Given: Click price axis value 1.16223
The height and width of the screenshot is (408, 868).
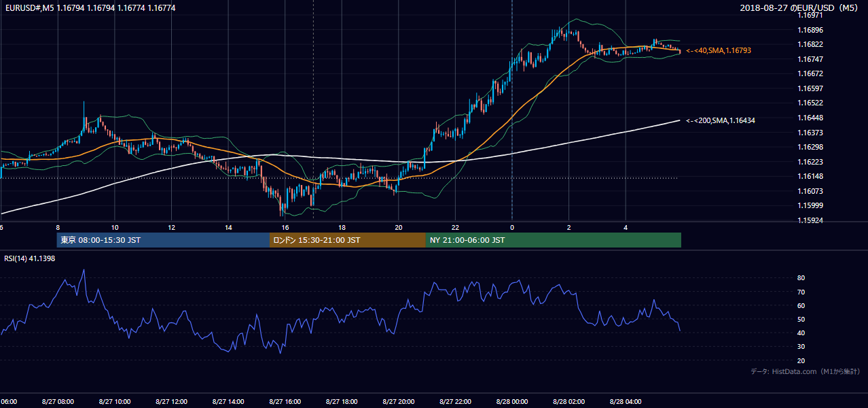Looking at the screenshot, I should point(811,162).
